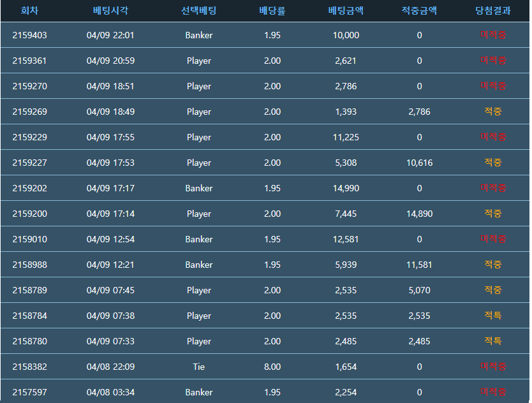This screenshot has height=403, width=532.
Task: Click the 선택베팅 column header
Action: point(198,11)
